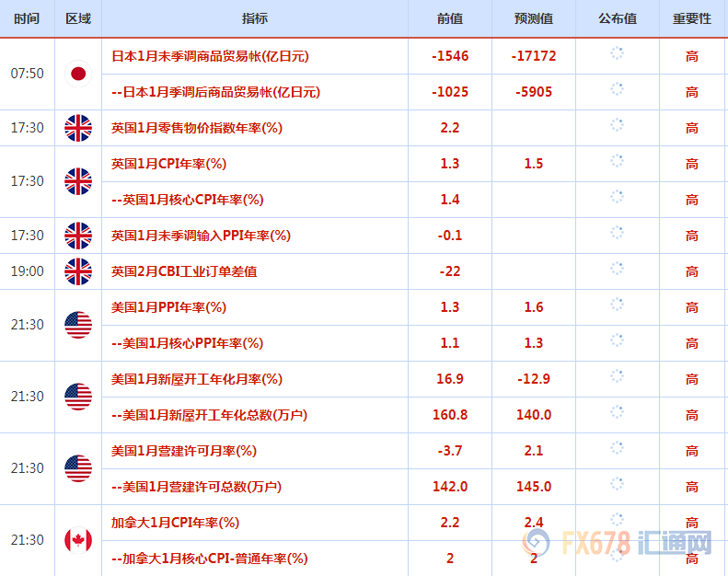Click the loading spinner for 日本1月未季调商品贸易帐

[x=617, y=55]
